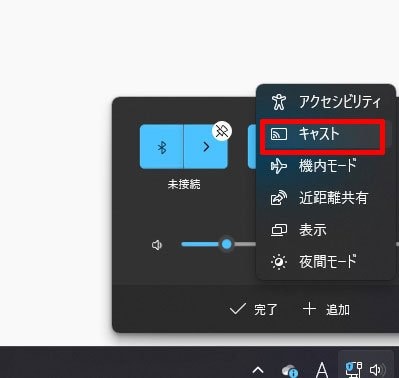The image size is (399, 378).
Task: Unpin the Bluetooth tile
Action: click(222, 131)
